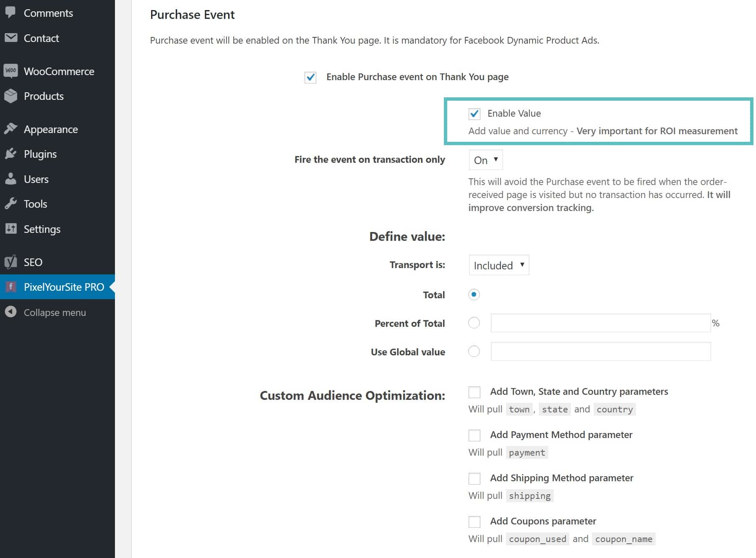Image resolution: width=756 pixels, height=558 pixels.
Task: Click the Comments speech bubble icon
Action: pyautogui.click(x=11, y=13)
